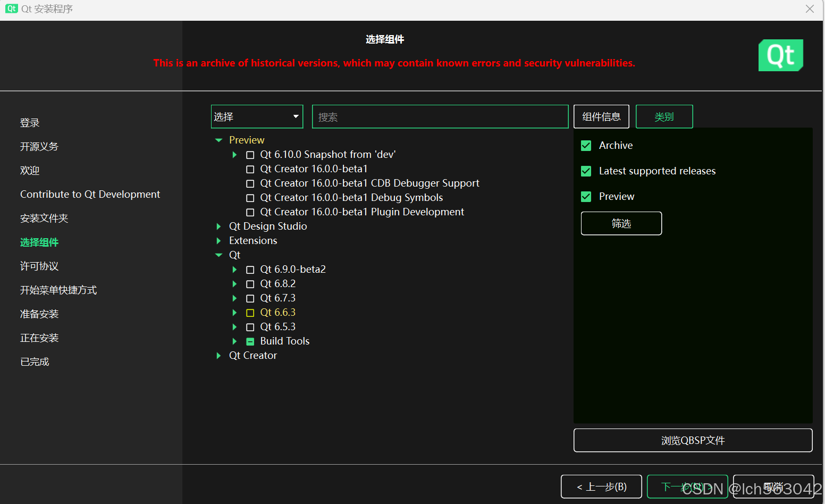Select 已完成 step in the sidebar
Viewport: 825px width, 504px height.
[35, 362]
